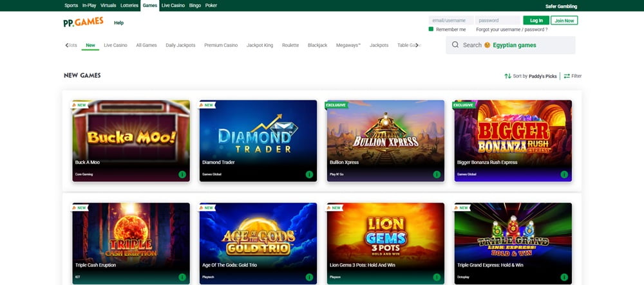Screen dimensions: 644x285
Task: Open the Bigger Bonanza Rush Express thumbnail
Action: point(513,141)
